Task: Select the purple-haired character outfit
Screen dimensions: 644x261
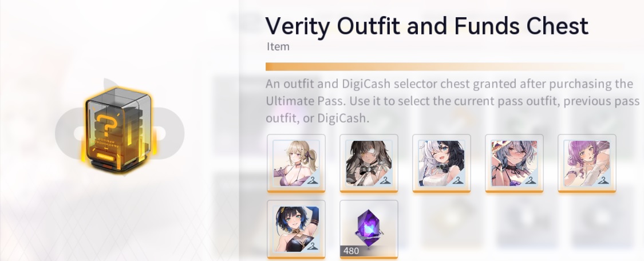Action: click(587, 163)
